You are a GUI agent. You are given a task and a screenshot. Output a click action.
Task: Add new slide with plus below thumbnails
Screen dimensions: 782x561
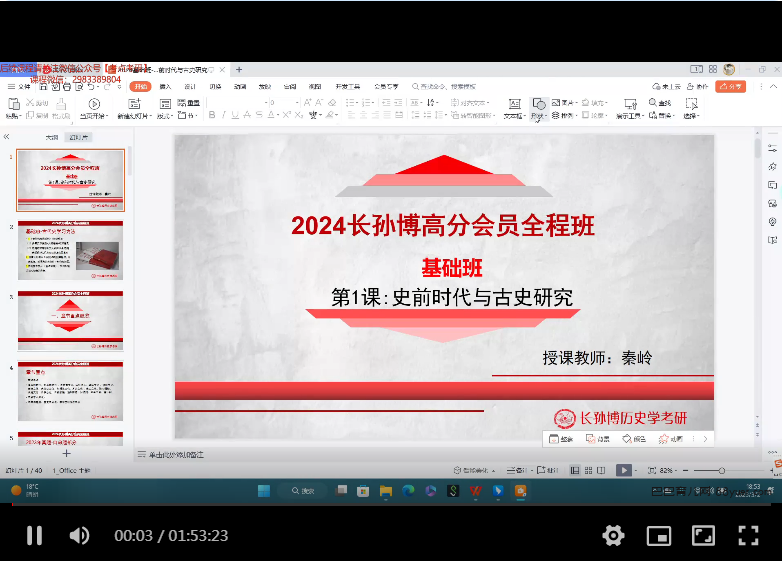[x=66, y=453]
